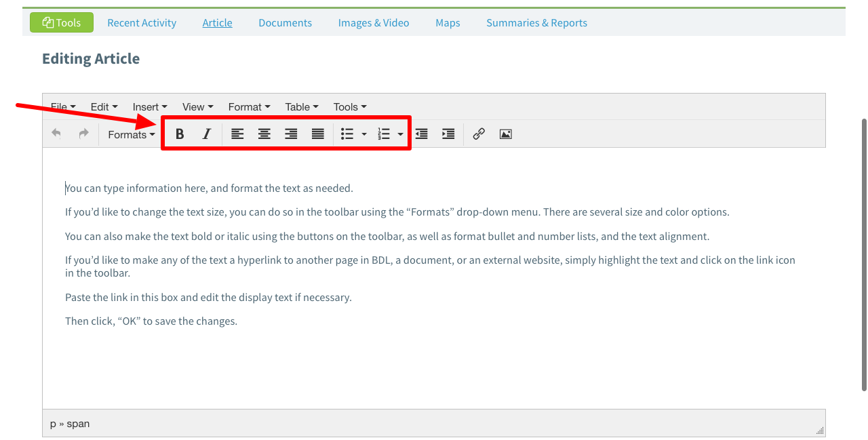
Task: Center align the text
Action: [x=264, y=134]
